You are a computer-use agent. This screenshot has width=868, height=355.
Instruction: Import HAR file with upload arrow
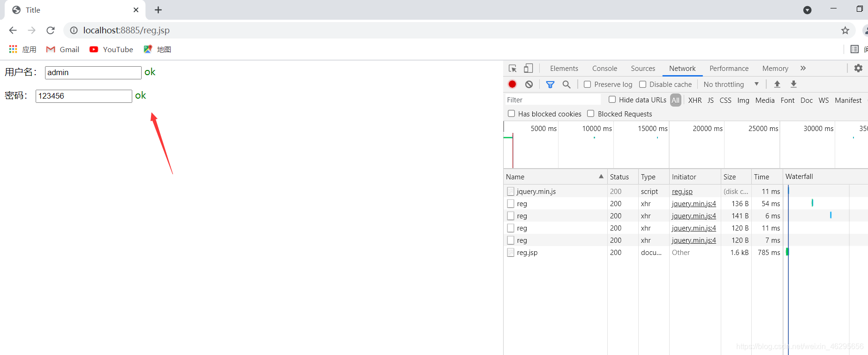777,85
